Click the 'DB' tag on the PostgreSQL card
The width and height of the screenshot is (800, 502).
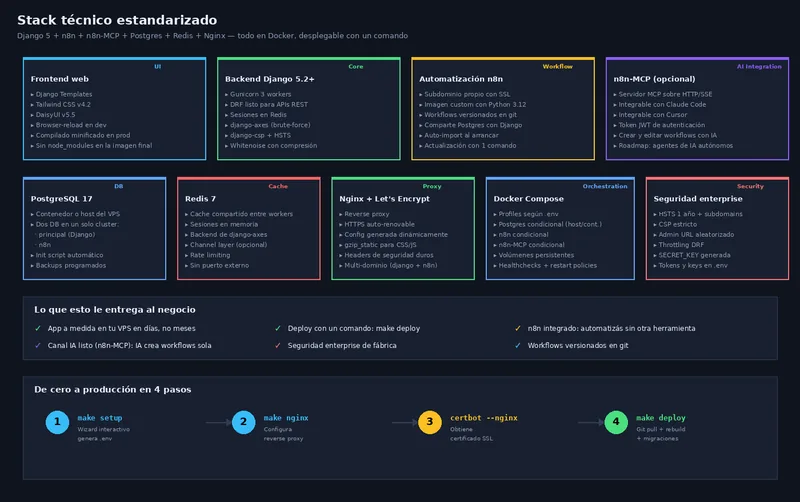click(118, 186)
